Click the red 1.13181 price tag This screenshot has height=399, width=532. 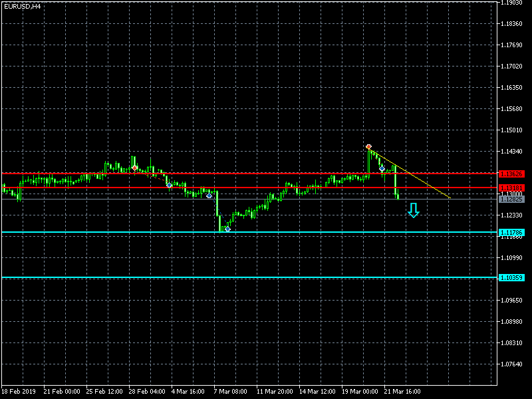tap(511, 188)
